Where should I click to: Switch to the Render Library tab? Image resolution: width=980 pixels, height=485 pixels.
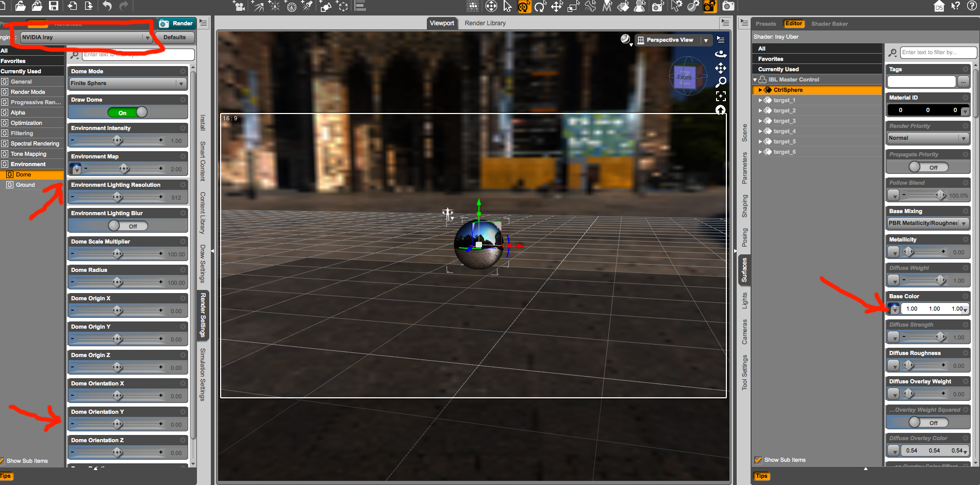click(485, 23)
